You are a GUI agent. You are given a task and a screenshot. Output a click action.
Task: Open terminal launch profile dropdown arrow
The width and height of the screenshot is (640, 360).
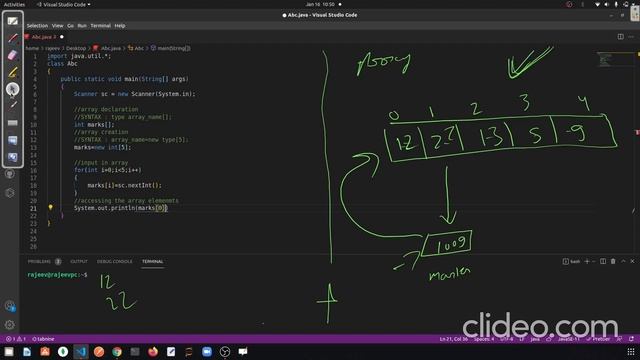pos(593,261)
